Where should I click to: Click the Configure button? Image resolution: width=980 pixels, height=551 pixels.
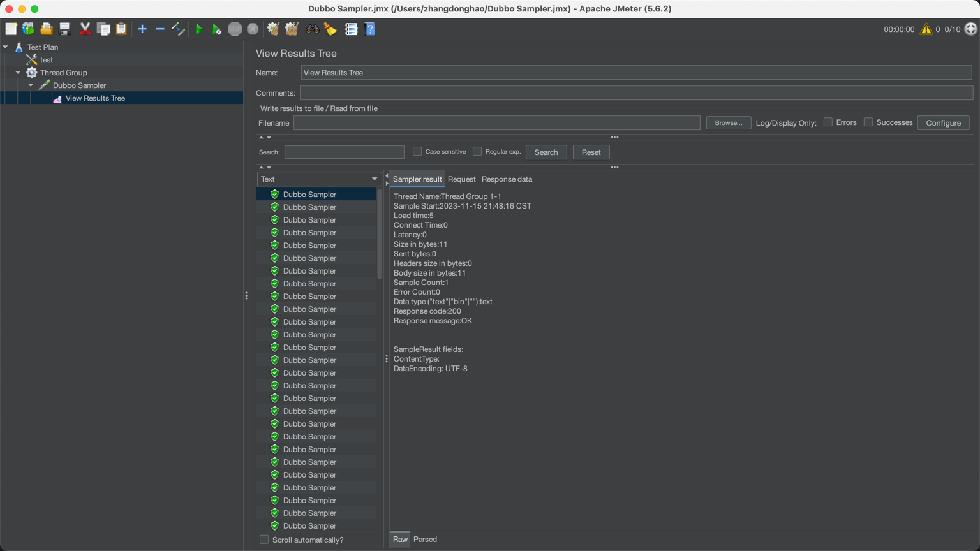pos(943,122)
